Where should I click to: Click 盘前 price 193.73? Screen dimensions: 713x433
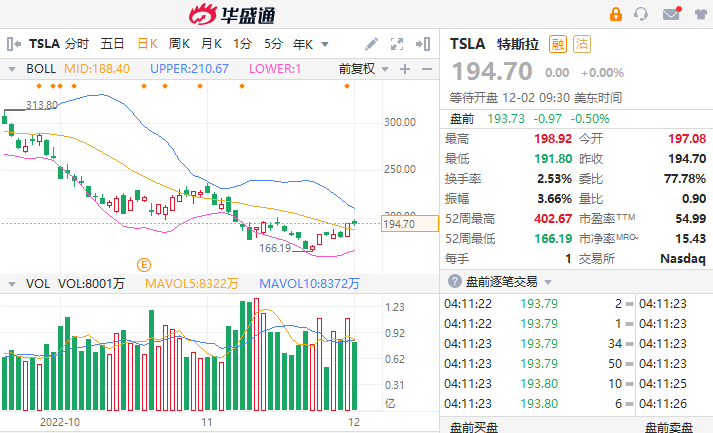click(x=506, y=119)
